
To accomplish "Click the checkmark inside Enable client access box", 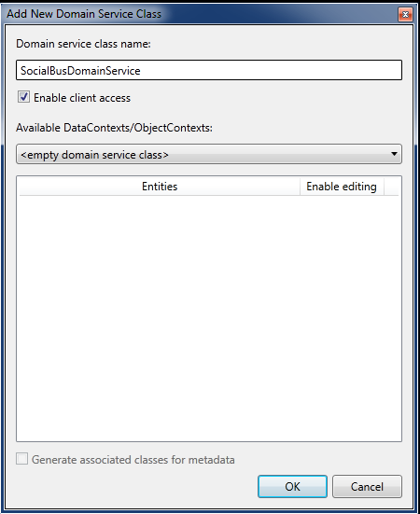I will click(x=23, y=97).
